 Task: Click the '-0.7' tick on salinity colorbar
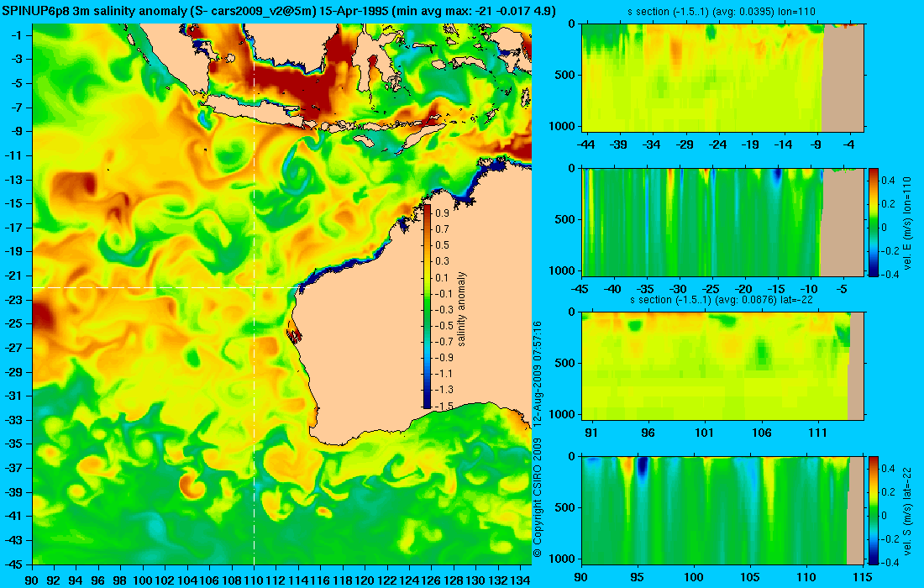[x=445, y=342]
